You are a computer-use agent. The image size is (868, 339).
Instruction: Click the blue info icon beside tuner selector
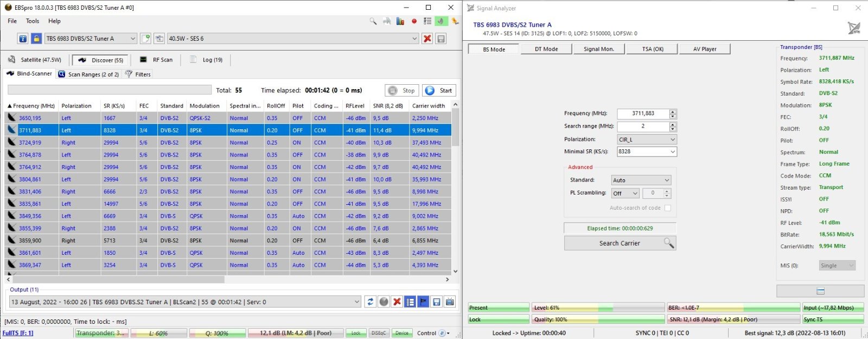coord(23,39)
